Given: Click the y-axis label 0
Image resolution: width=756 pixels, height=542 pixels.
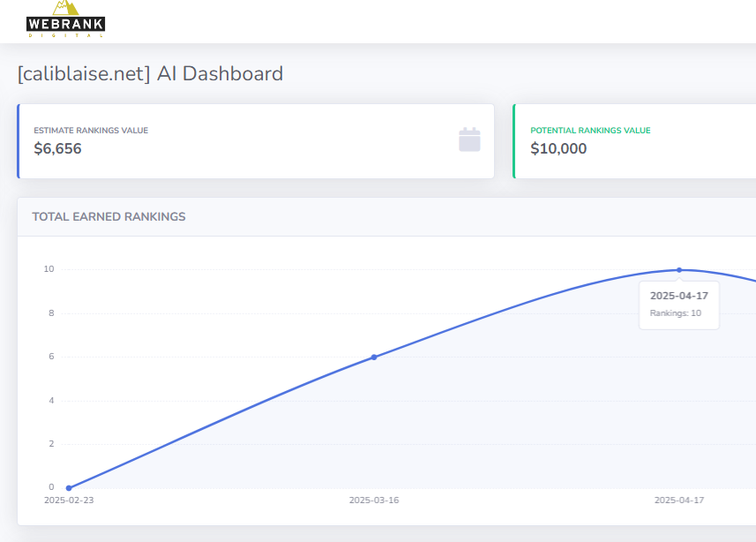Looking at the screenshot, I should point(51,487).
